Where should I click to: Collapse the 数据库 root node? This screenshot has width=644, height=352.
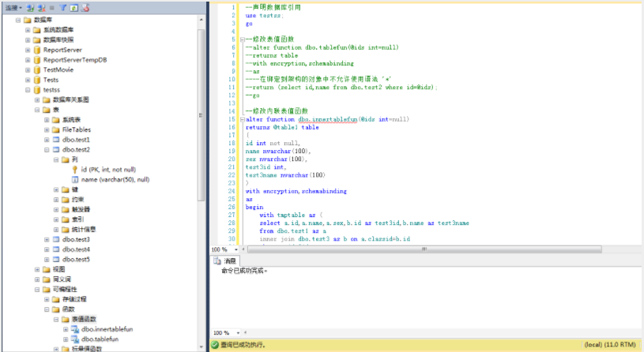pyautogui.click(x=18, y=20)
